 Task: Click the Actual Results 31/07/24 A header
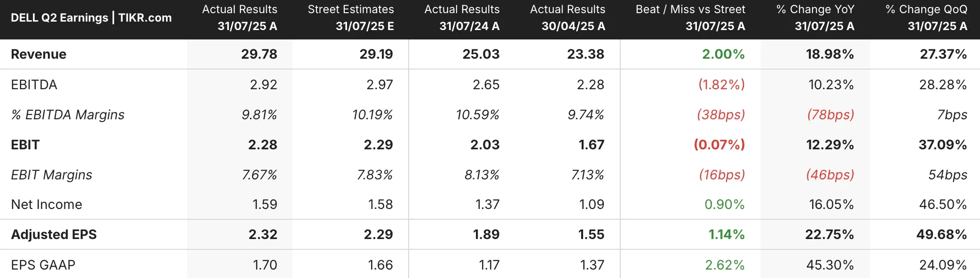point(462,18)
